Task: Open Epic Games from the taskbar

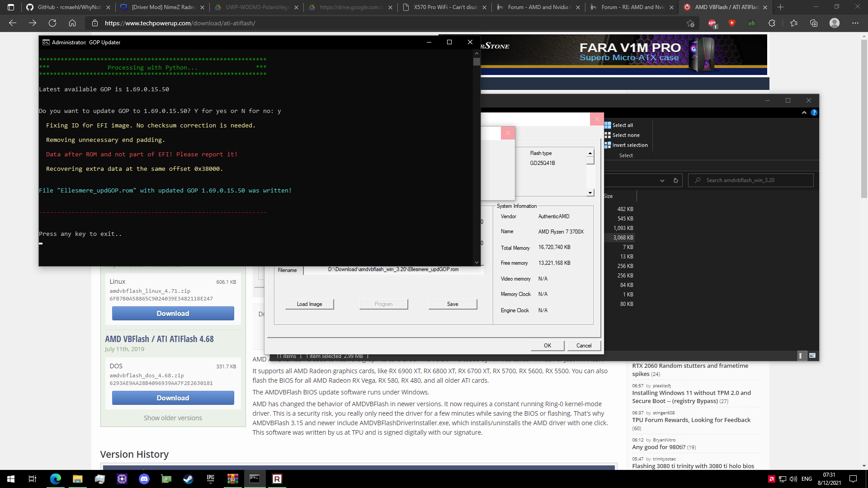Action: coord(211,479)
